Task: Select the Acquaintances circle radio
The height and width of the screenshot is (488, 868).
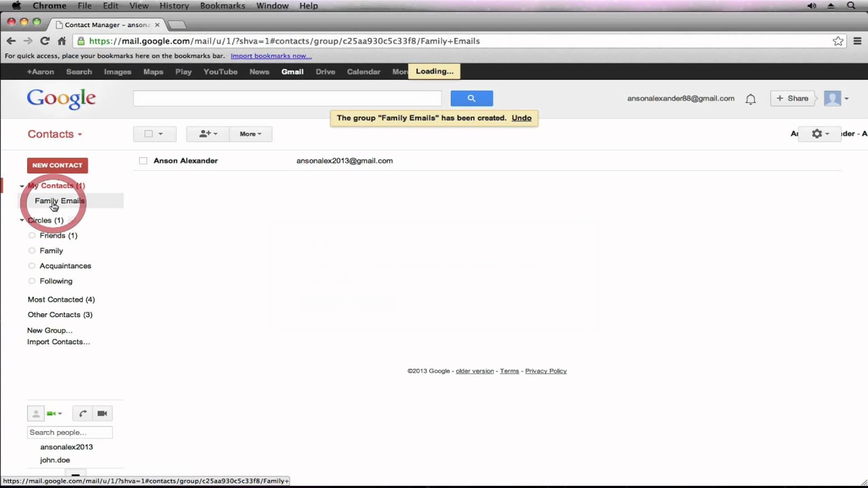Action: point(32,266)
